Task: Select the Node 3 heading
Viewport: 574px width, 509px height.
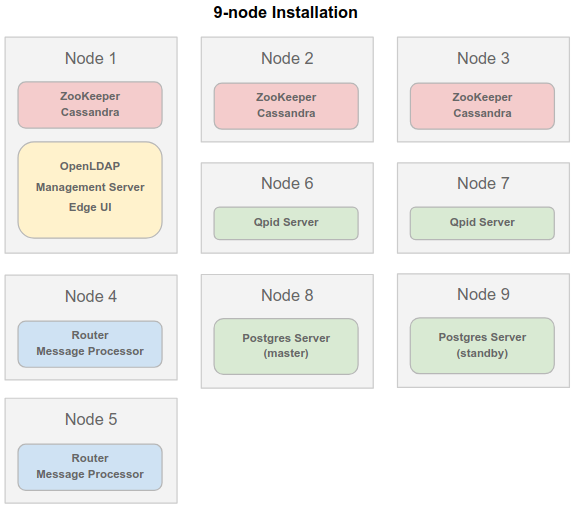Action: pyautogui.click(x=483, y=58)
